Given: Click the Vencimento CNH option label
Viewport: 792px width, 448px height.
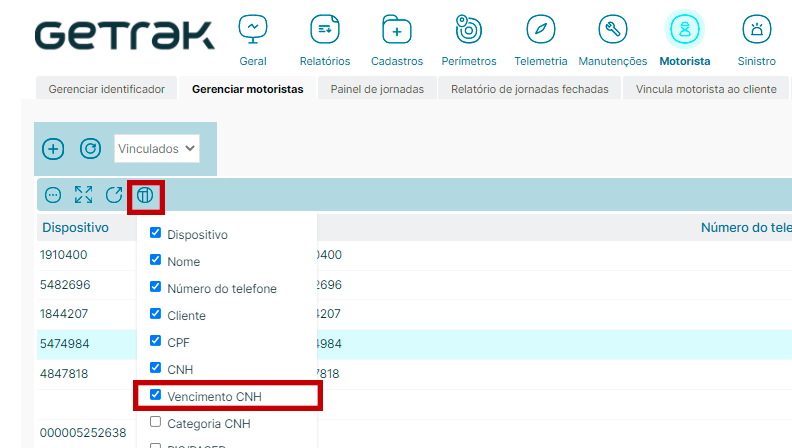Looking at the screenshot, I should pyautogui.click(x=215, y=396).
